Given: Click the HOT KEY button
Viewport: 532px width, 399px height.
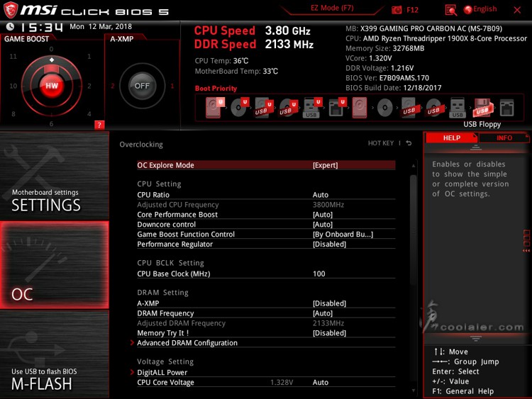Looking at the screenshot, I should coord(381,143).
